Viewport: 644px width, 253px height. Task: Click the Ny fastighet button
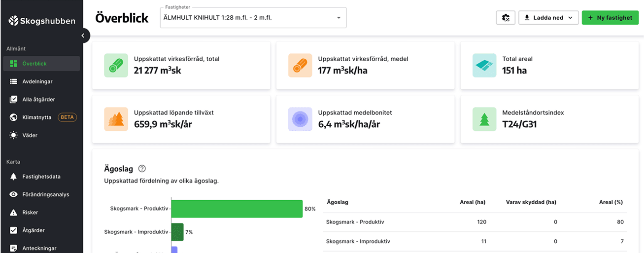point(610,18)
